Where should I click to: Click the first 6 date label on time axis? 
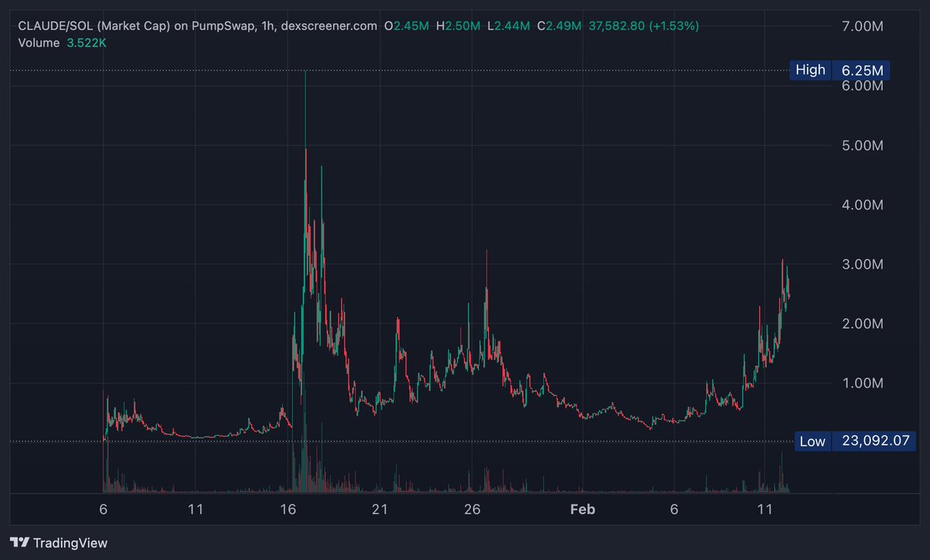point(103,510)
